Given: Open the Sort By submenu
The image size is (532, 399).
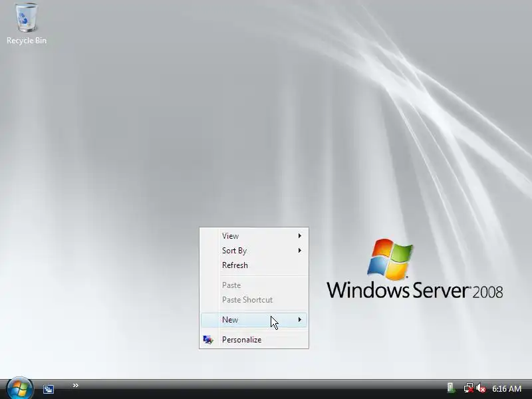Looking at the screenshot, I should (254, 251).
